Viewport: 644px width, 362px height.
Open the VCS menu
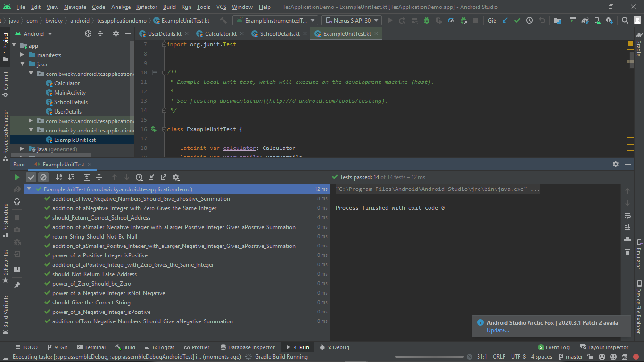(x=221, y=7)
